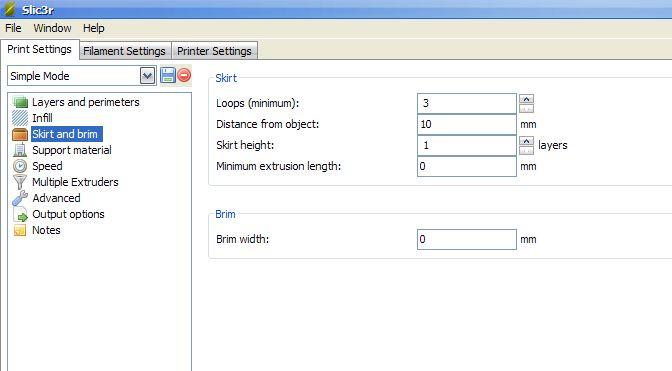Click the Infill hatched icon

(x=20, y=118)
